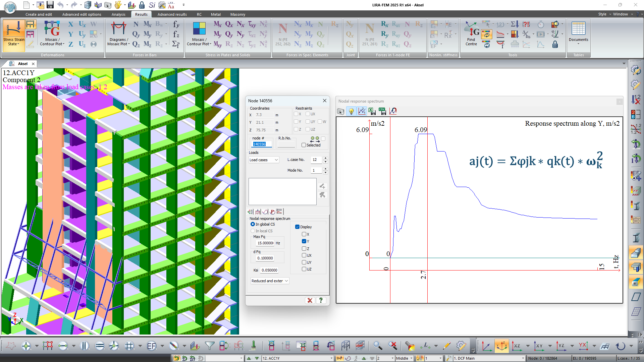The image size is (644, 362).
Task: Save response spectrum as CSV file
Action: (382, 111)
